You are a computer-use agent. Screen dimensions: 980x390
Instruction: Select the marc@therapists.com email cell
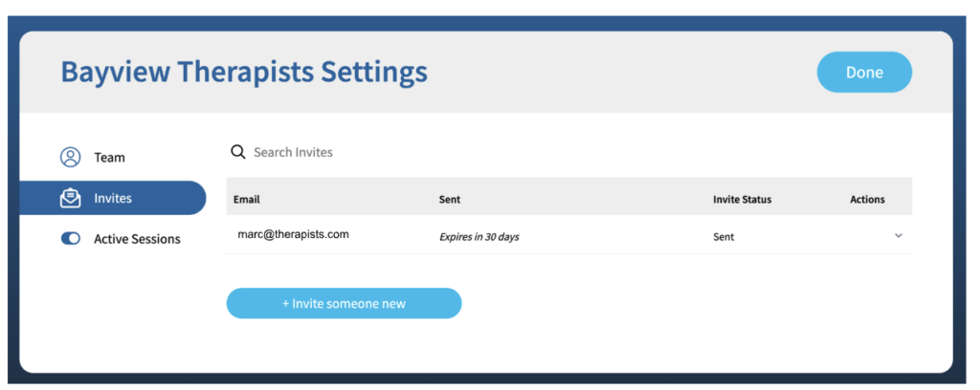point(293,234)
